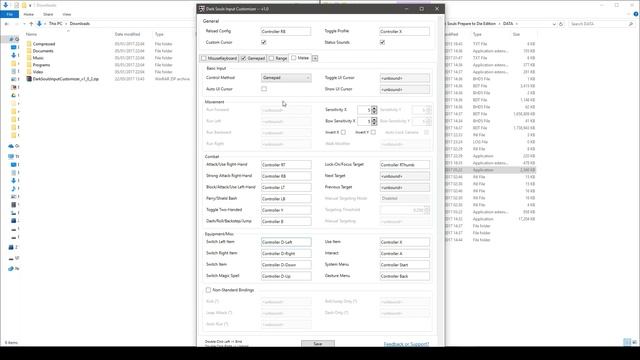Click the refresh icon in DATA explorer window
The width and height of the screenshot is (640, 360).
(x=561, y=24)
